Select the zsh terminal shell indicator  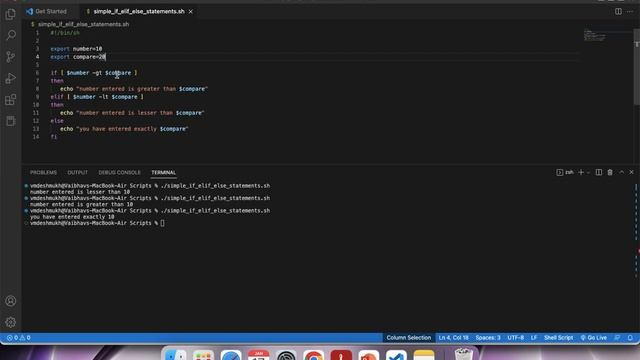coord(565,172)
